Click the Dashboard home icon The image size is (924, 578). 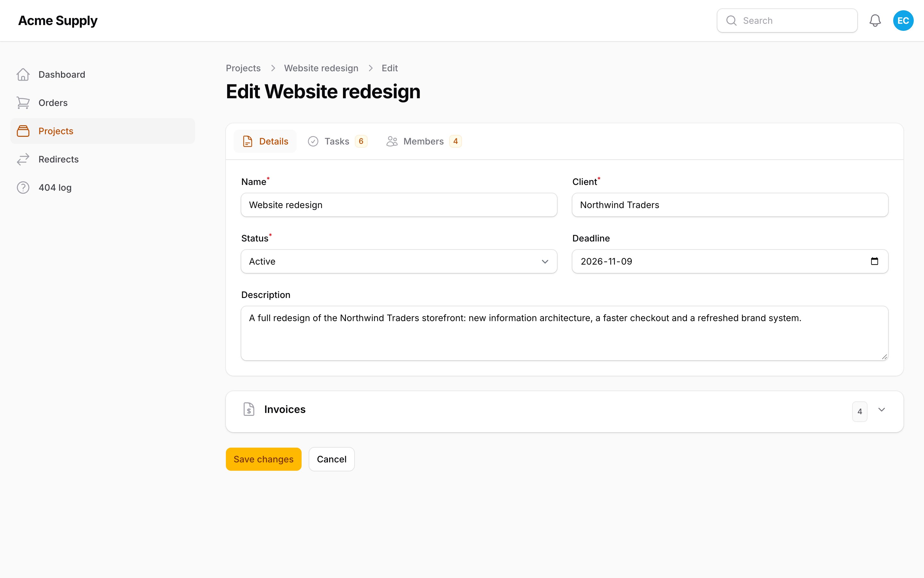(x=23, y=74)
